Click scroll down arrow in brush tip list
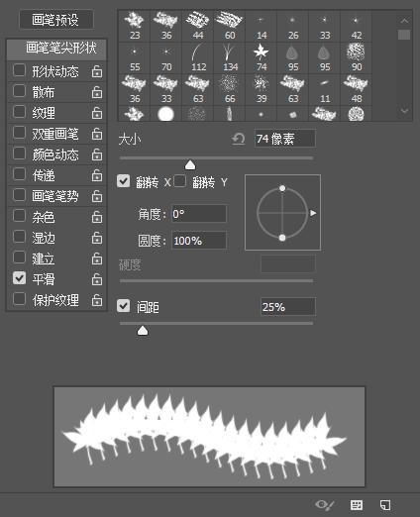 [x=404, y=111]
